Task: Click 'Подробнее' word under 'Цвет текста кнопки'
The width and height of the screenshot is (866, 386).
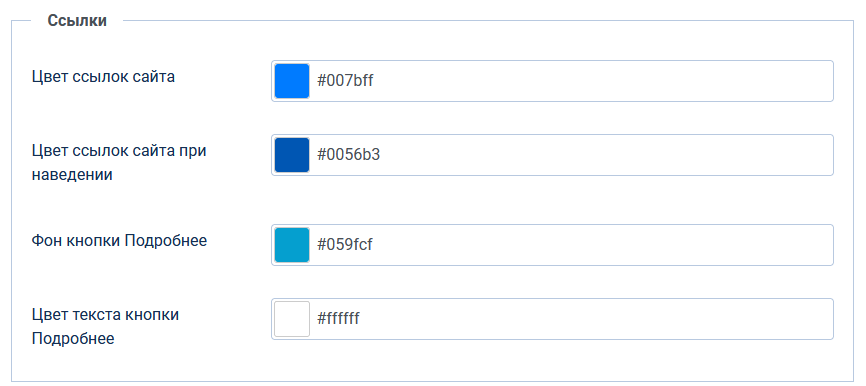Action: coord(73,339)
